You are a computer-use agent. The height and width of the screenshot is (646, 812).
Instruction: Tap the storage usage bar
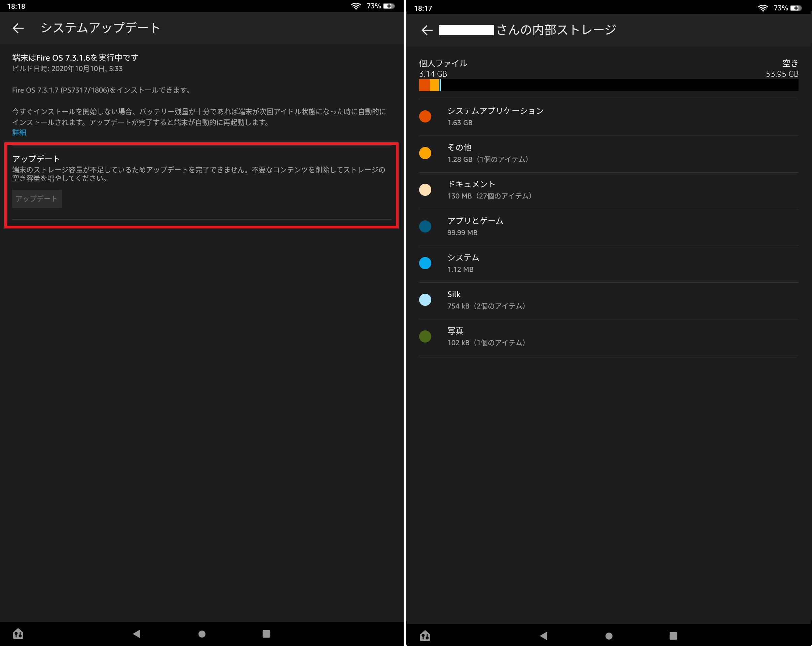(x=608, y=85)
